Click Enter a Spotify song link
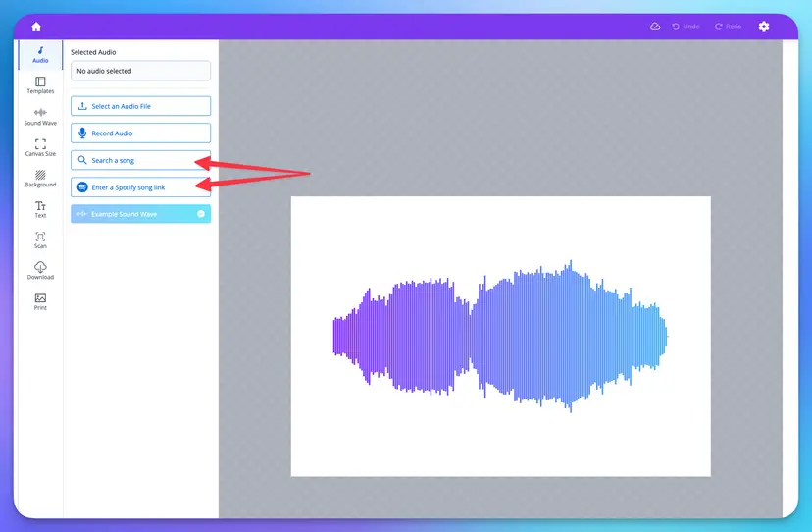The height and width of the screenshot is (532, 812). (141, 187)
